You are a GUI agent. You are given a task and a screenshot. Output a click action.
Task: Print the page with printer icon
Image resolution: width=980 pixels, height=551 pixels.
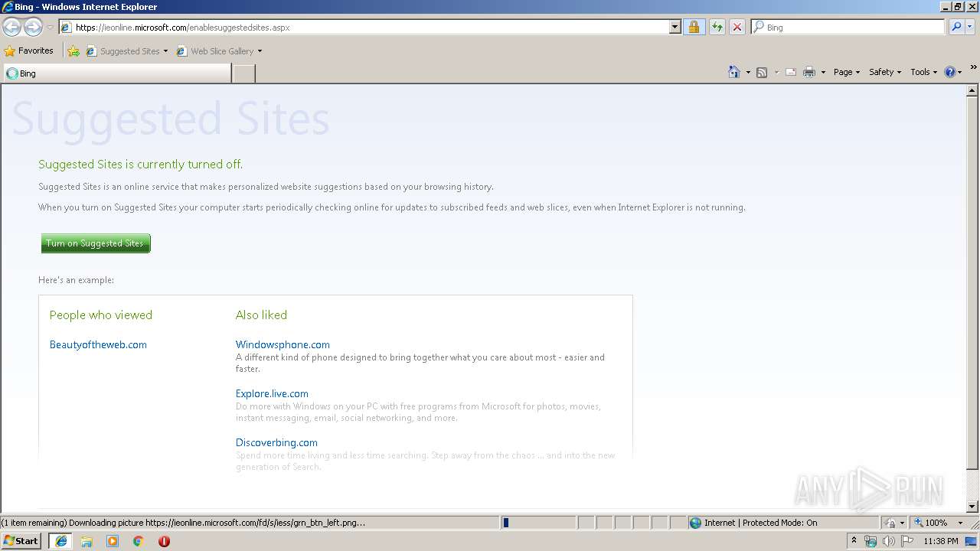809,72
